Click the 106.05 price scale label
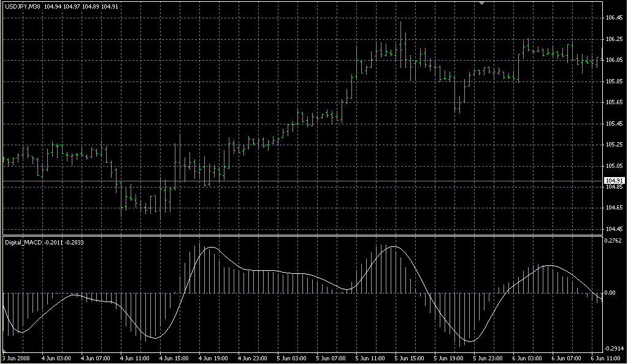Viewport: 628px width, 364px height. pos(614,60)
